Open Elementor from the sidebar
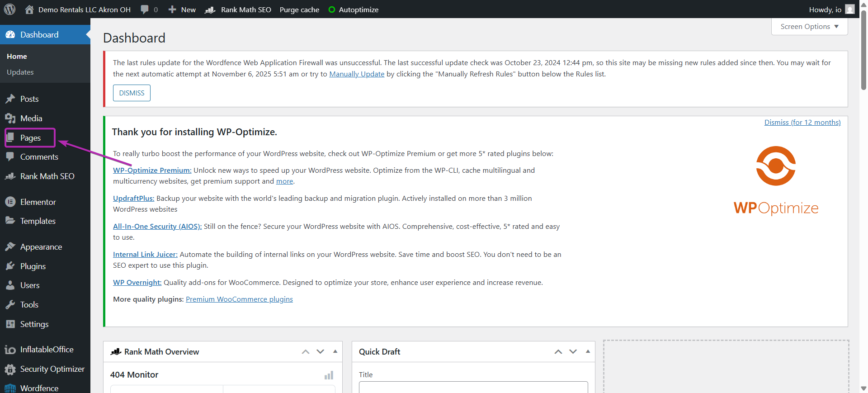 coord(38,202)
